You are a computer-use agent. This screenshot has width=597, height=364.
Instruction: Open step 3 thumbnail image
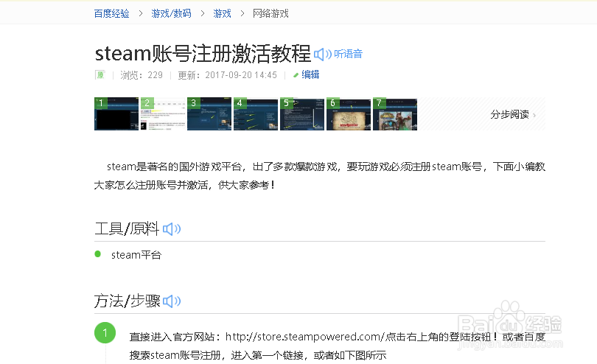(x=209, y=114)
